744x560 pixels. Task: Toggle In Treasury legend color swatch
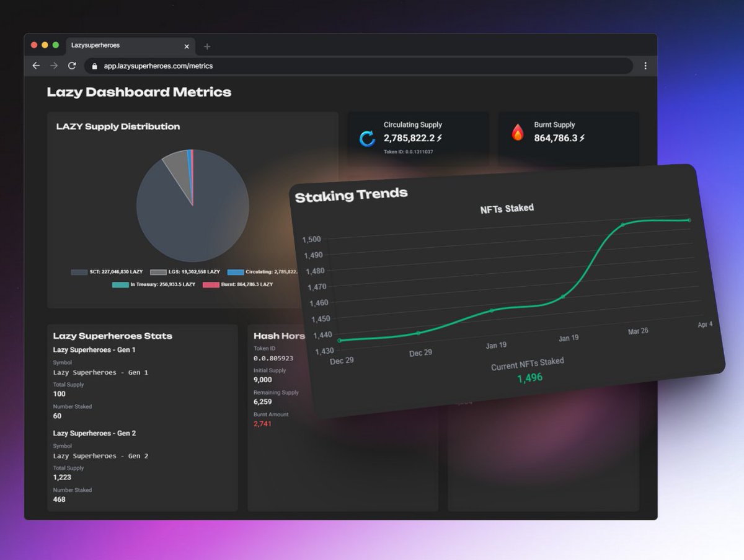point(120,284)
